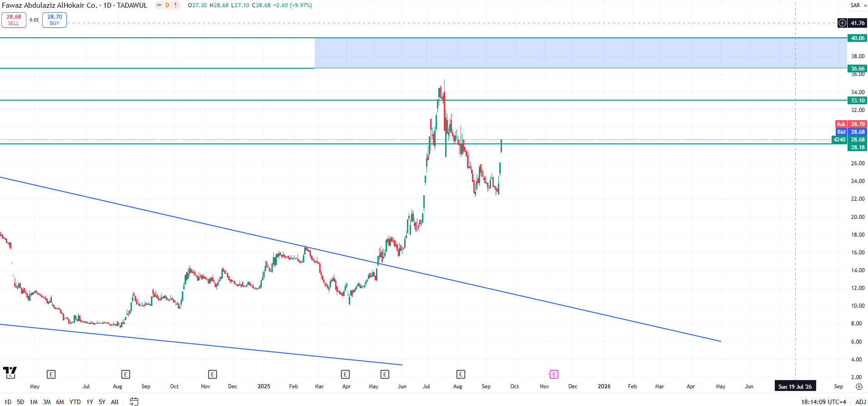868x406 pixels.
Task: Click the 28.18 horizontal line price label
Action: [x=858, y=147]
